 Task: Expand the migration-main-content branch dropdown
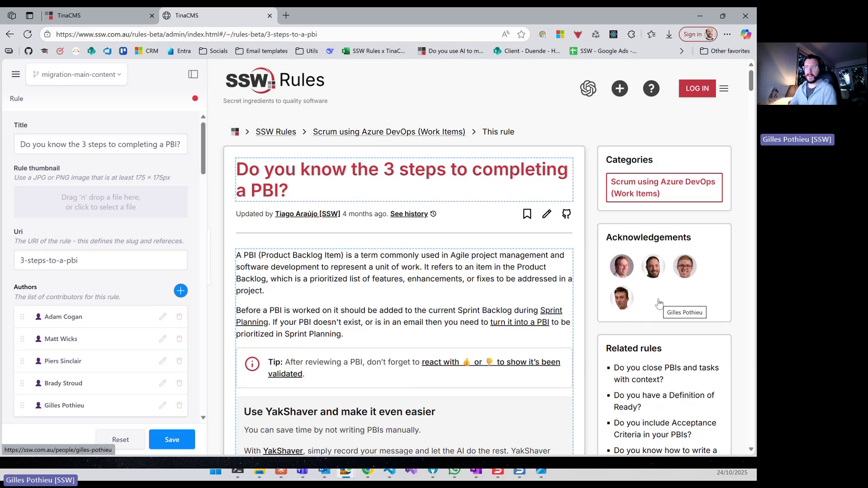tap(77, 74)
